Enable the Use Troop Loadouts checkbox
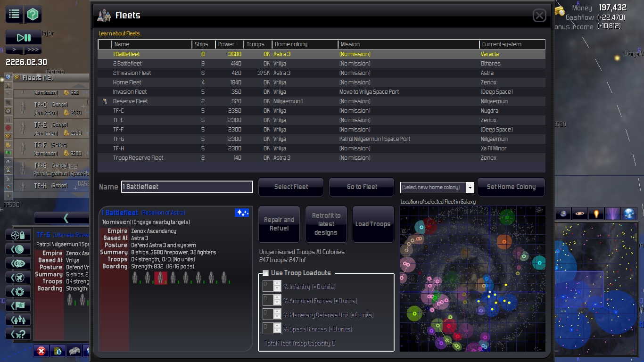The image size is (644, 362). (265, 273)
